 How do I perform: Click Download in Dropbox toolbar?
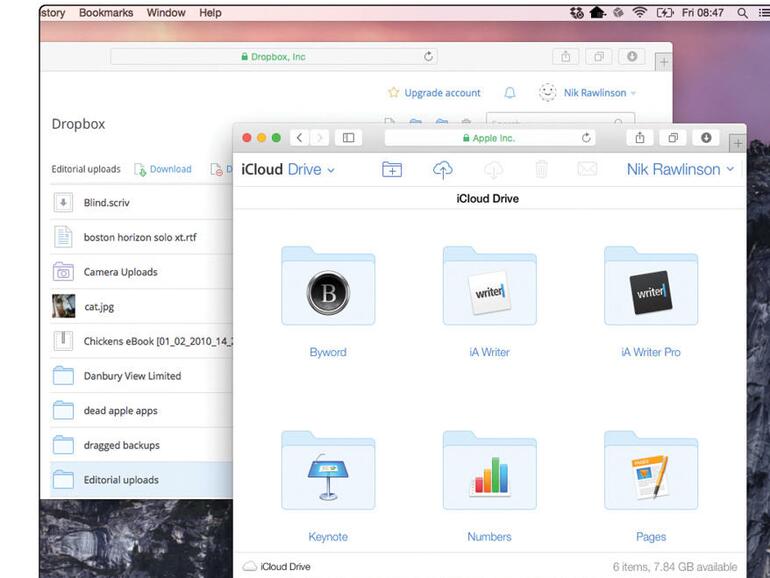pyautogui.click(x=163, y=169)
